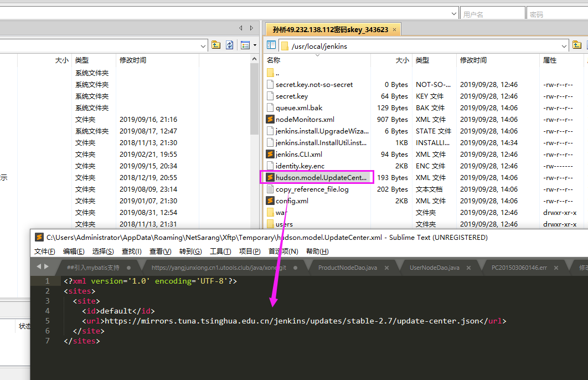Open the war folder
Image resolution: width=588 pixels, height=380 pixels.
click(281, 212)
